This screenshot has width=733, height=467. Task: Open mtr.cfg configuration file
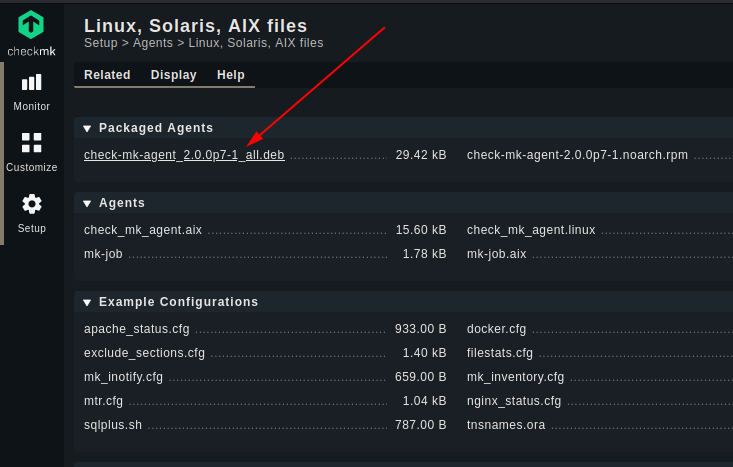(x=103, y=401)
